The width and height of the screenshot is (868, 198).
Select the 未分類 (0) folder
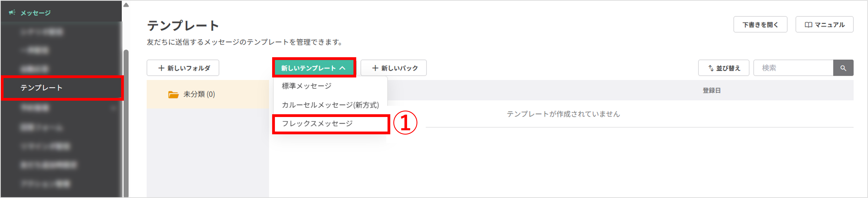199,94
